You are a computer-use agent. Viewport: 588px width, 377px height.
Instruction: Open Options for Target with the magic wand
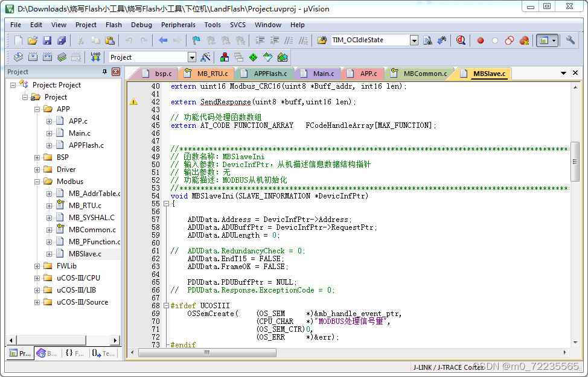tap(205, 57)
